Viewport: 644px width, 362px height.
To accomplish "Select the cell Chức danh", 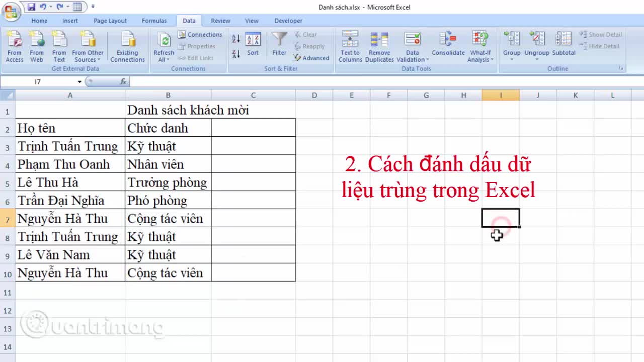I will (168, 128).
